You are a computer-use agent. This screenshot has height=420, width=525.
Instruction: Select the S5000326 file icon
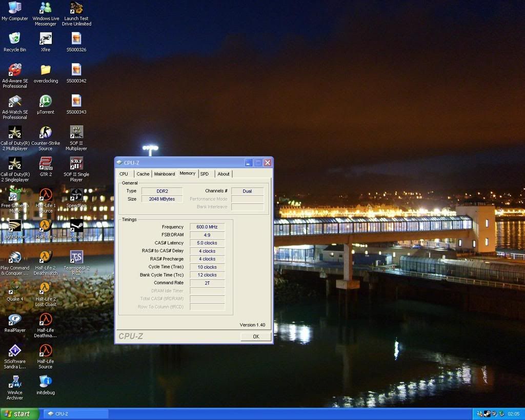76,42
